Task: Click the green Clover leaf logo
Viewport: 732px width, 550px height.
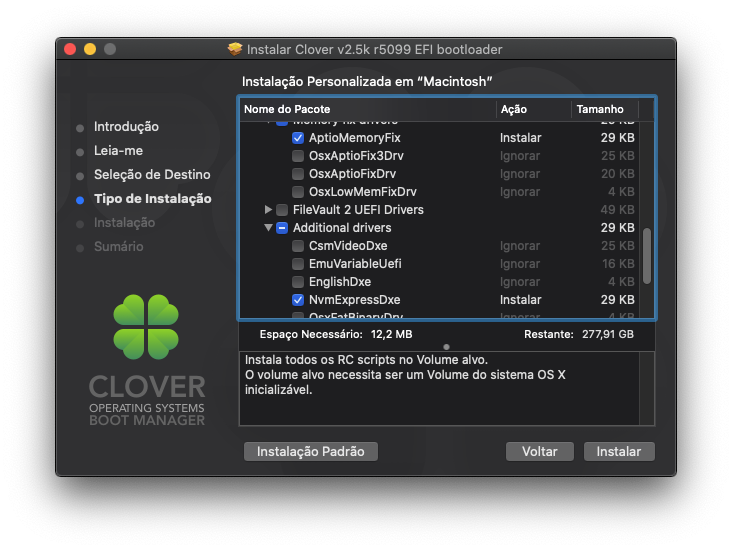Action: [146, 327]
